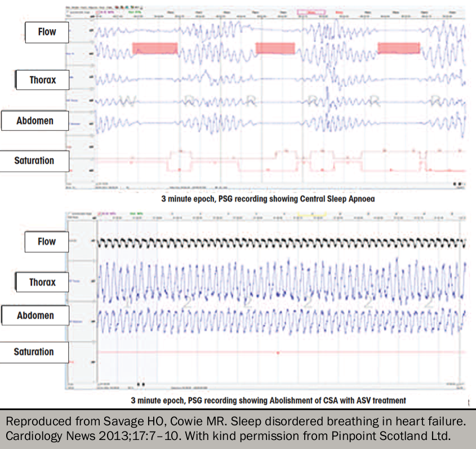
Task: Click the Flow label in the top recording
Action: tap(46, 32)
